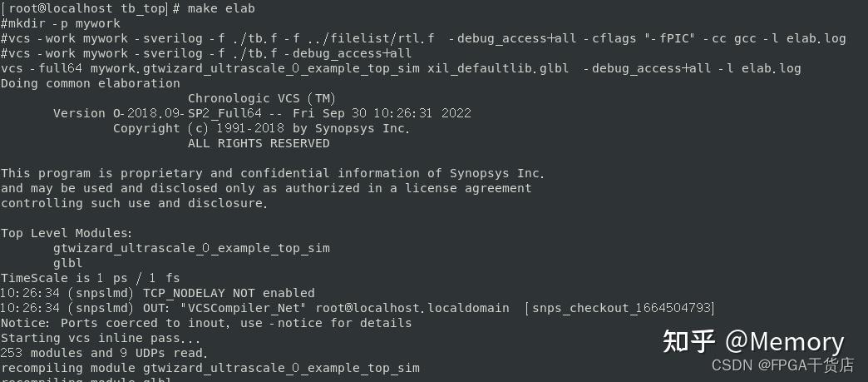The height and width of the screenshot is (382, 868).
Task: Click the "make elab" command text
Action: click(x=221, y=8)
